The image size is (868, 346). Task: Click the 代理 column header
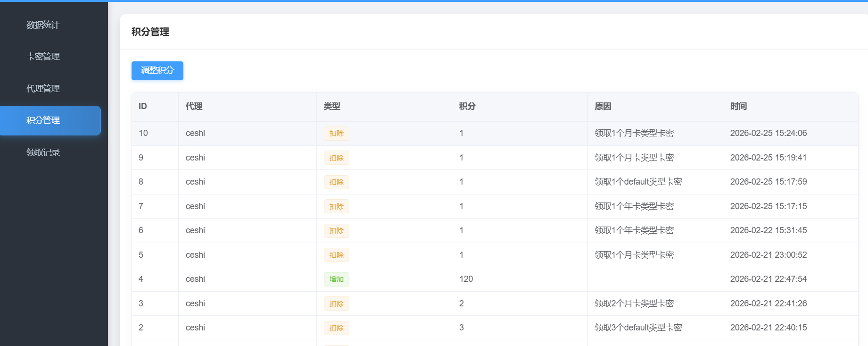click(194, 107)
